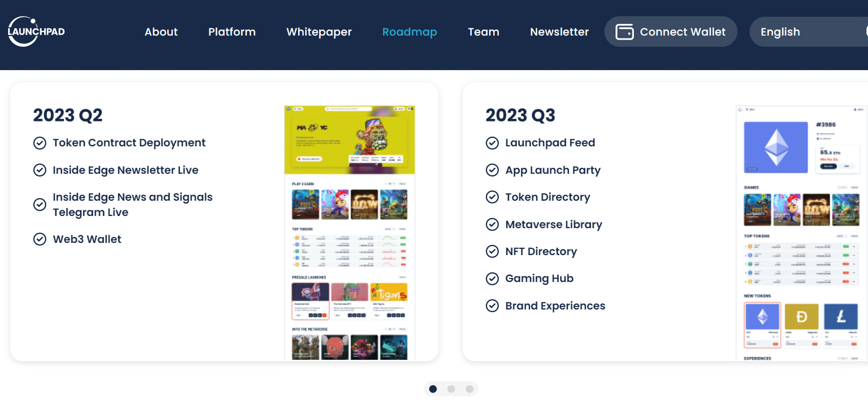Click the Brand Experiences text
Viewport: 868px width, 404px height.
coord(555,306)
